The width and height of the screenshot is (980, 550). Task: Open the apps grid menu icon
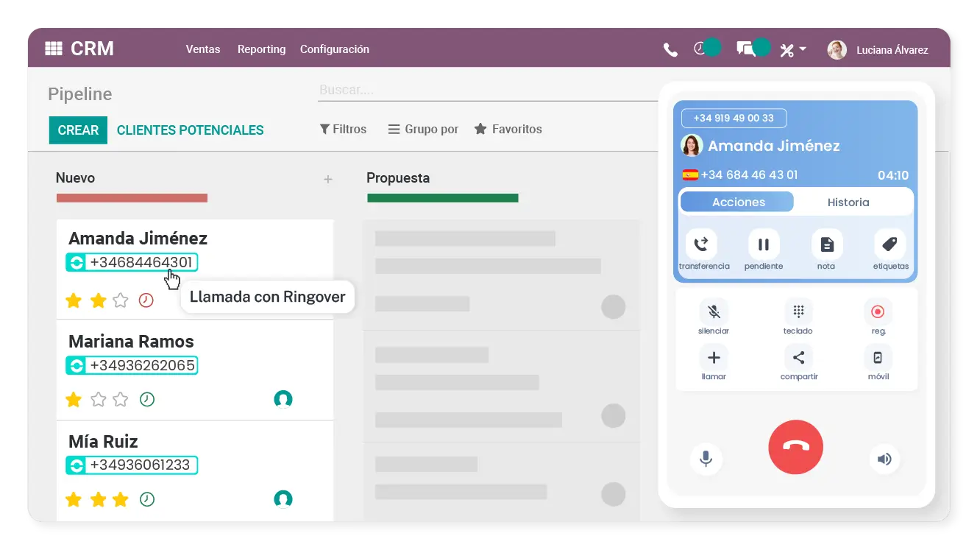54,49
